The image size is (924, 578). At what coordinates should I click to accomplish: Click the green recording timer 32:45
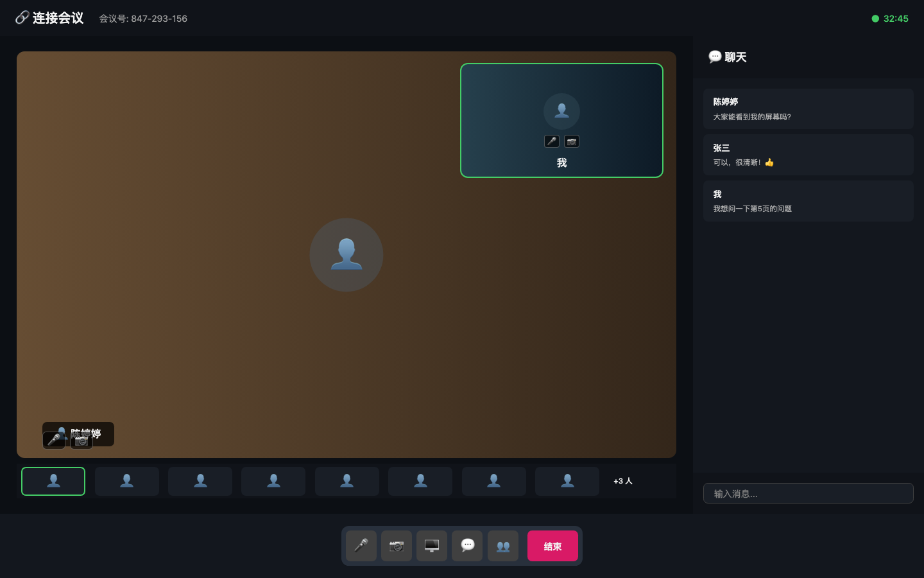(895, 19)
